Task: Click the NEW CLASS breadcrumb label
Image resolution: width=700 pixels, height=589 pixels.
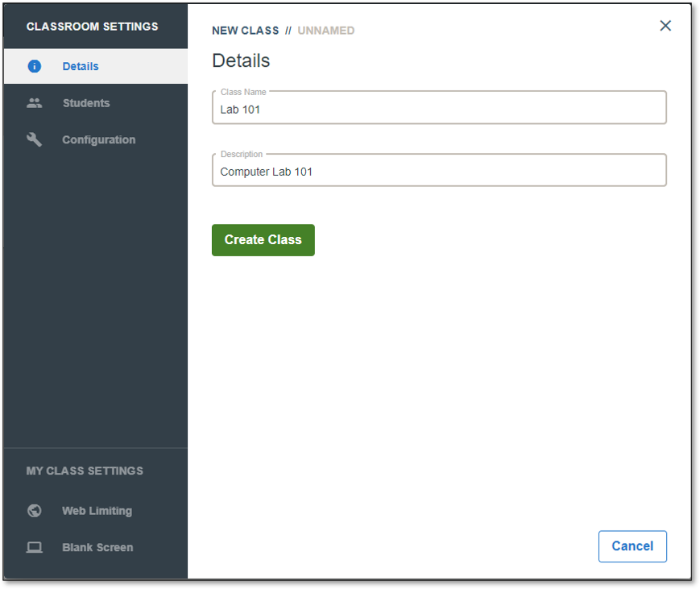Action: 245,31
